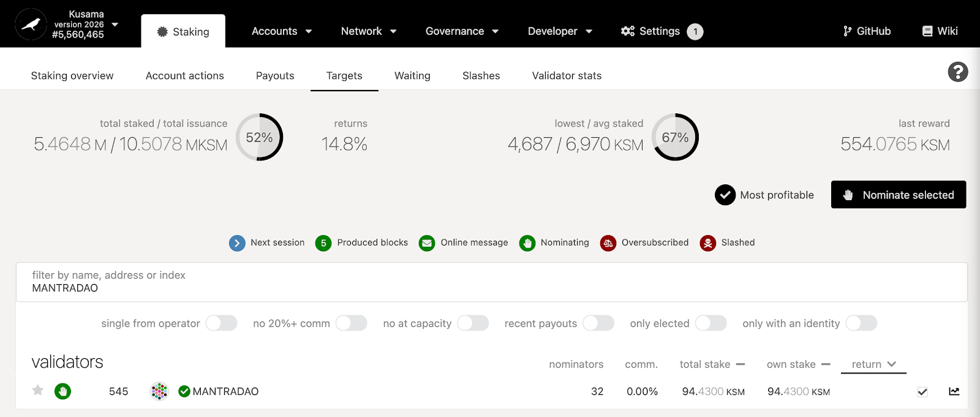The height and width of the screenshot is (417, 980).
Task: Open the Accounts menu
Action: (x=282, y=31)
